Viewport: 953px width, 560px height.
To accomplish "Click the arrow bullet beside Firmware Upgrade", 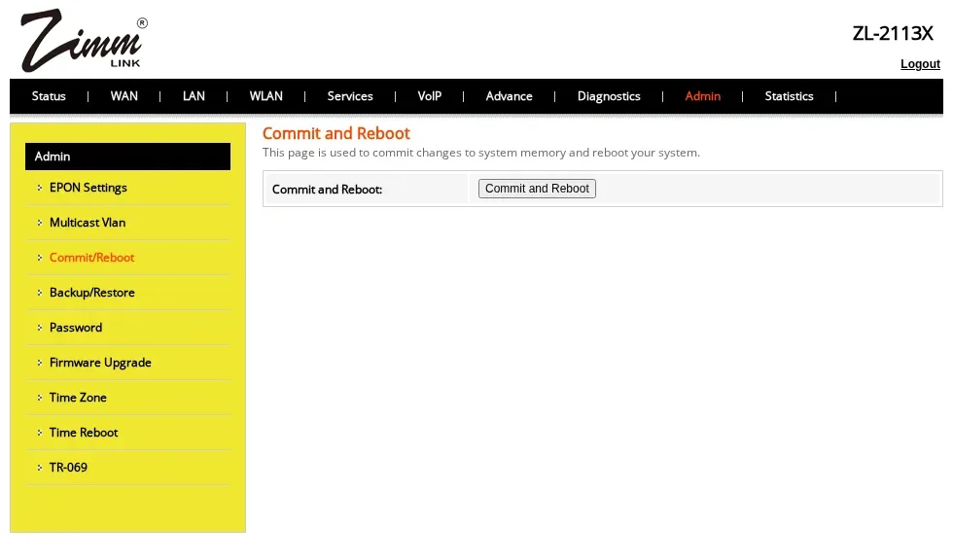I will 40,363.
